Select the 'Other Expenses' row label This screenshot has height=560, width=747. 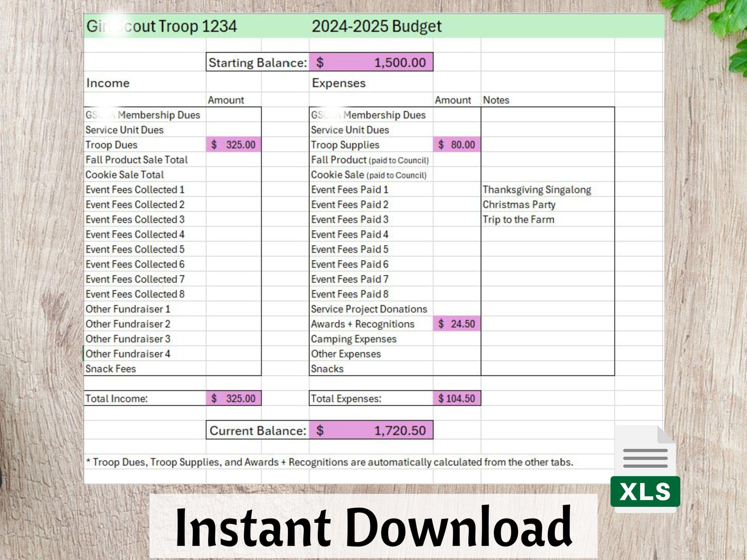346,354
